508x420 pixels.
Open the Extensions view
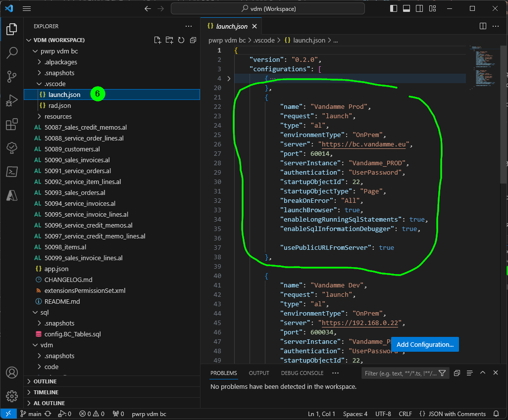[x=12, y=124]
